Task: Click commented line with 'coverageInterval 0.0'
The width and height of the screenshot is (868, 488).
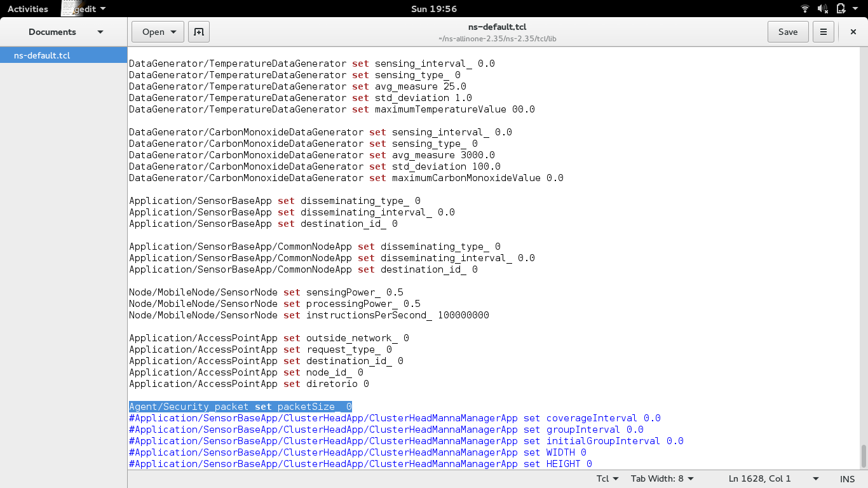Action: point(395,418)
